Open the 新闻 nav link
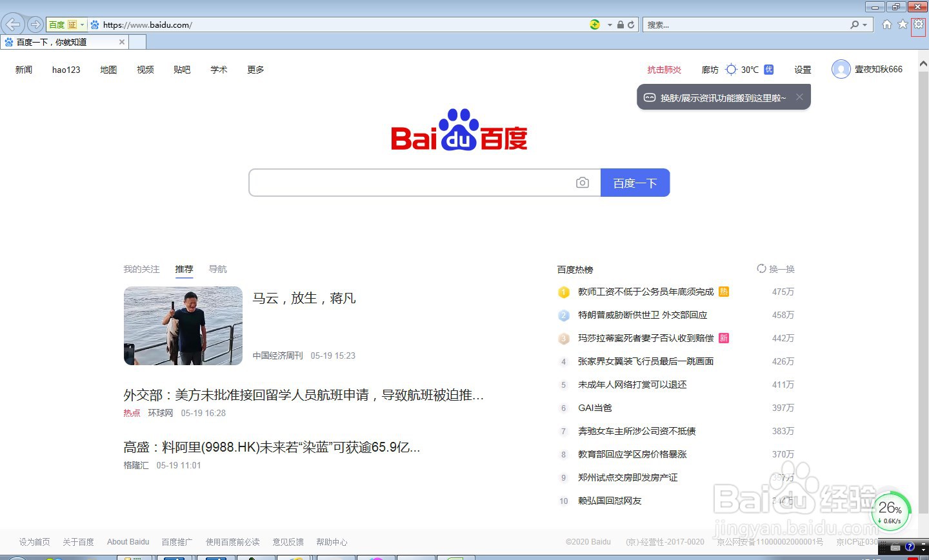 [24, 70]
